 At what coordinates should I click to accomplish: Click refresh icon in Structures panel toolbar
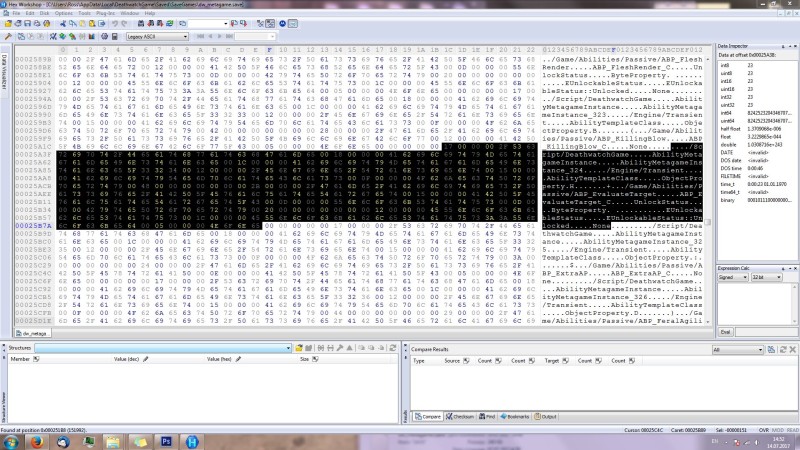pos(393,348)
